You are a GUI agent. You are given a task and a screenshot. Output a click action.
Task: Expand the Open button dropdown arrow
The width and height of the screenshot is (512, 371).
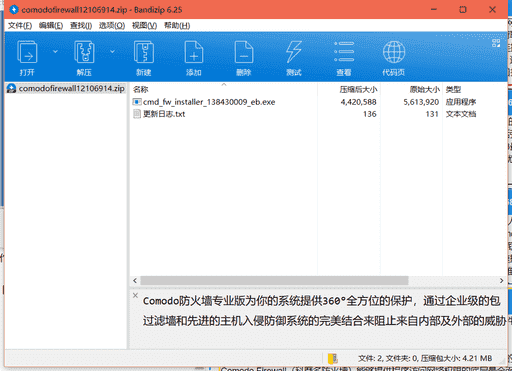pyautogui.click(x=55, y=52)
